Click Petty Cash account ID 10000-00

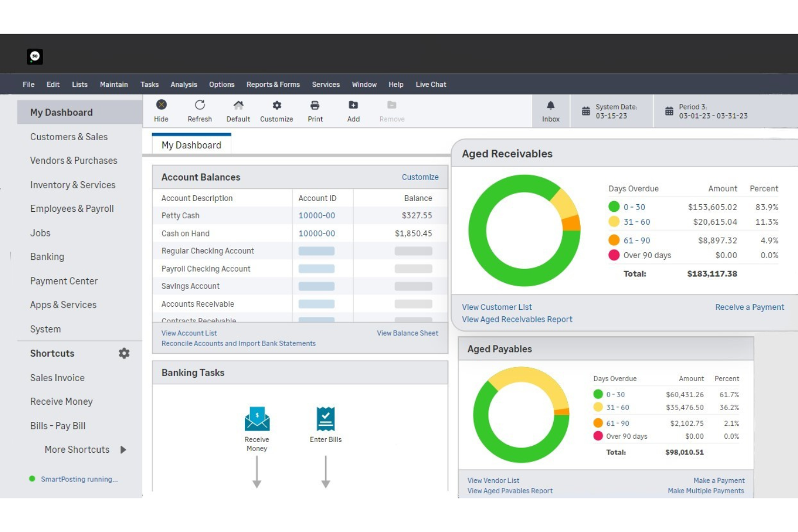point(317,216)
